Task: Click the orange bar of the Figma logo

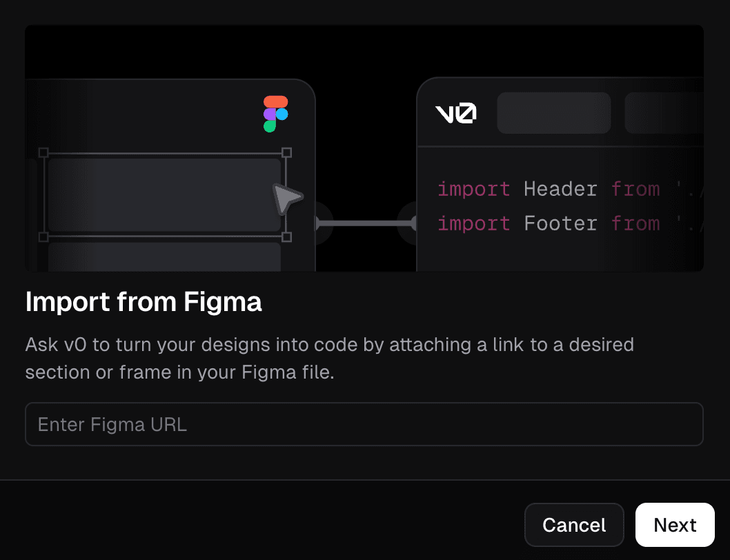Action: point(275,101)
